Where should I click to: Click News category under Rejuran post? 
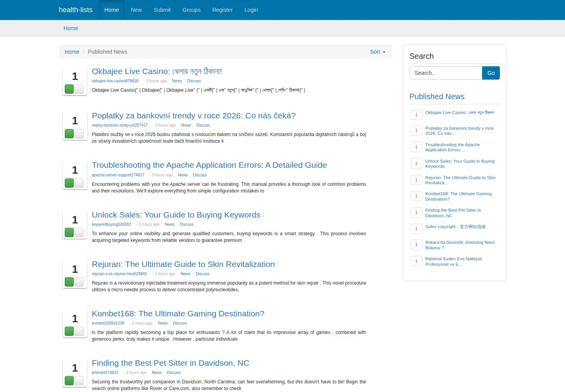point(185,274)
